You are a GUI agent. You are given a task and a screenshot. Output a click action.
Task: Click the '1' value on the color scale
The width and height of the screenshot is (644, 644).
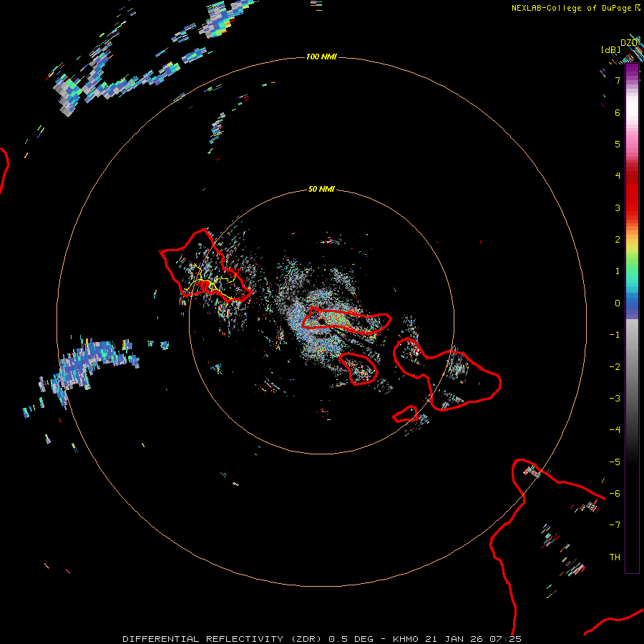pos(618,271)
